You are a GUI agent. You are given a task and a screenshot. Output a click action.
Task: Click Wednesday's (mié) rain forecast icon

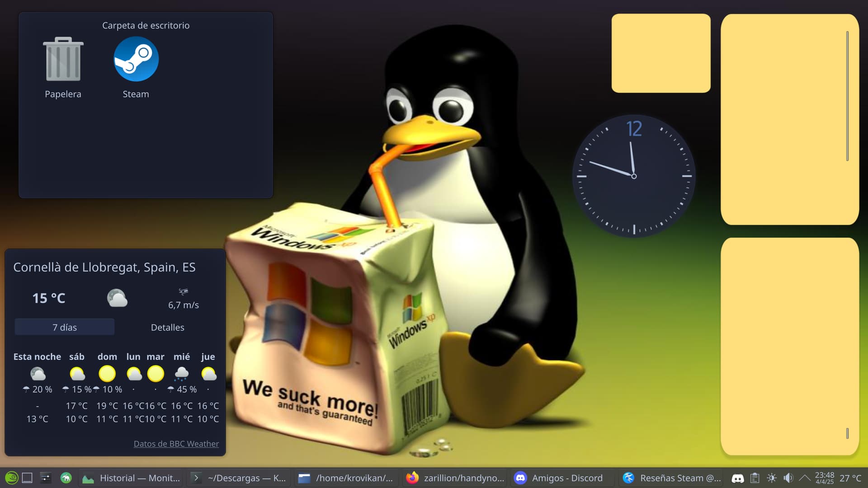click(x=182, y=374)
